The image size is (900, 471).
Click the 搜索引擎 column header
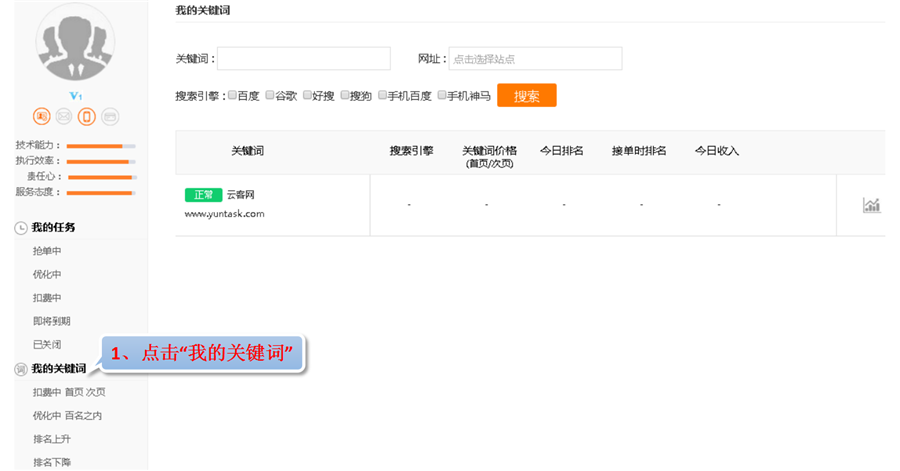pyautogui.click(x=412, y=151)
